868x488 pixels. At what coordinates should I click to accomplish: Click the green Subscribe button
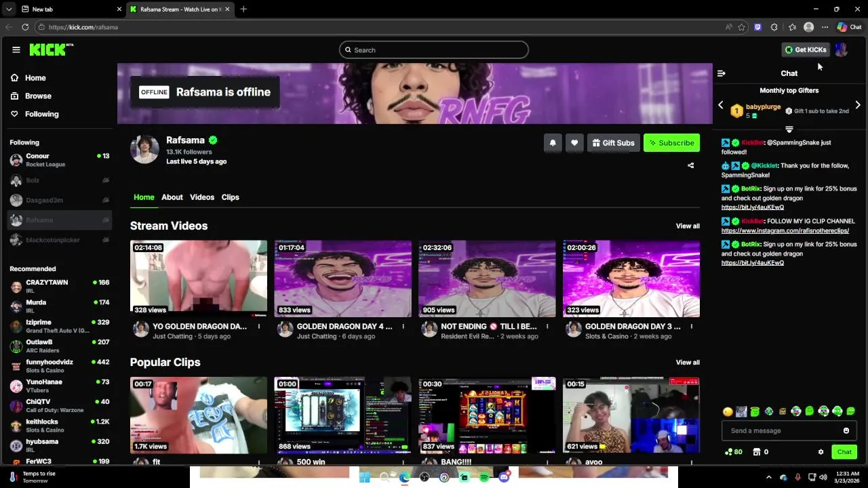[671, 143]
